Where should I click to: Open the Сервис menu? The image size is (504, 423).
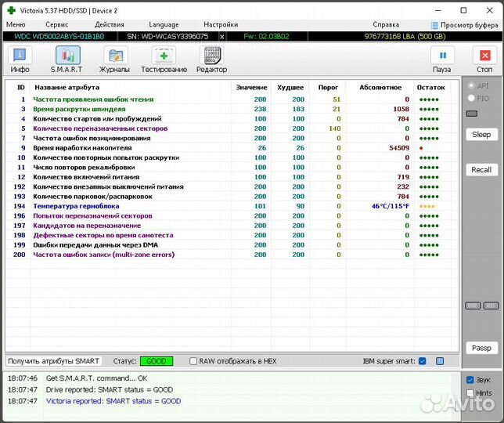(56, 24)
